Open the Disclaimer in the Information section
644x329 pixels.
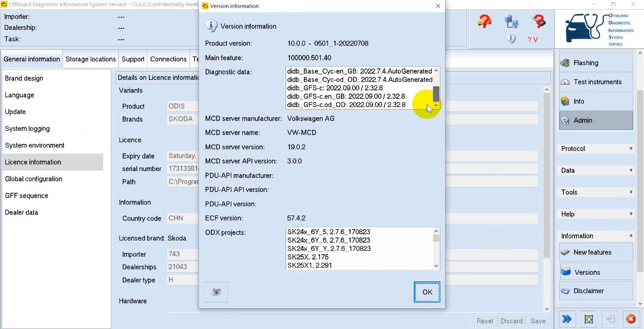tap(596, 291)
